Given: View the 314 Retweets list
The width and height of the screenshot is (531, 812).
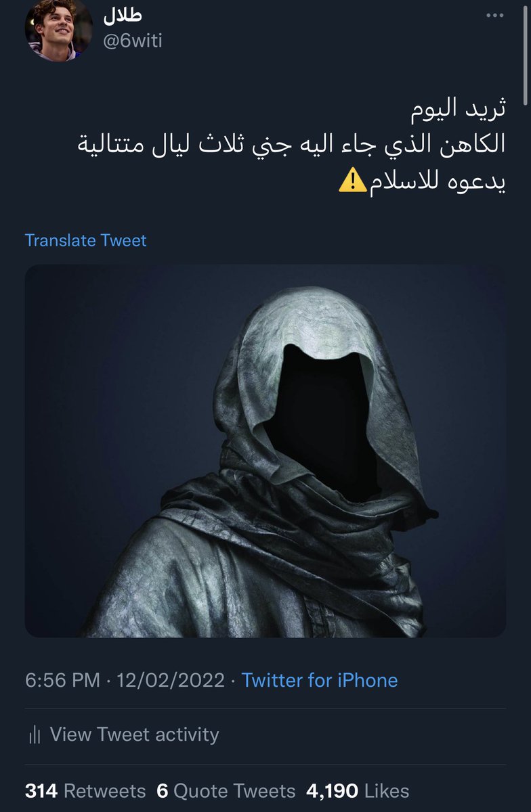Looking at the screenshot, I should click(85, 791).
